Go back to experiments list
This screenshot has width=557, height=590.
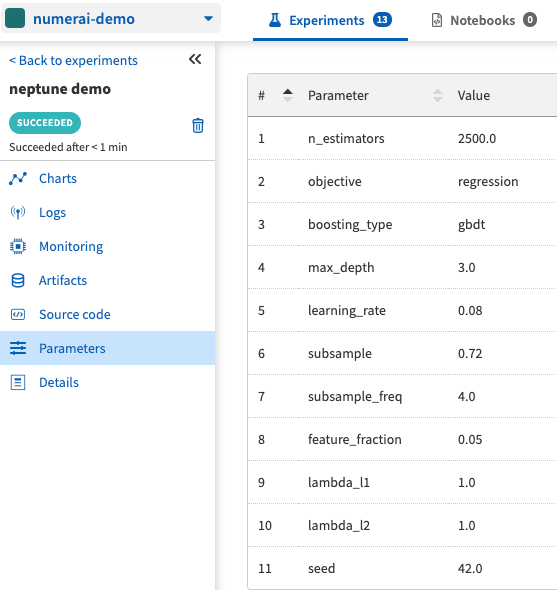73,60
